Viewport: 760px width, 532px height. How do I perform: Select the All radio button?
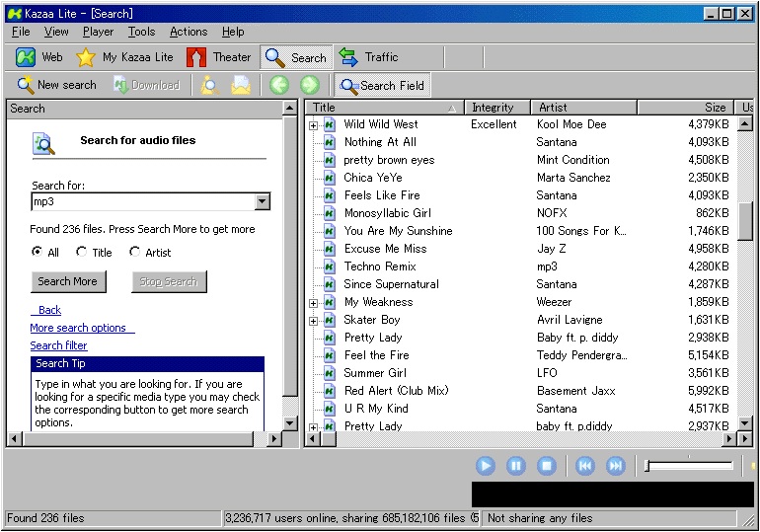(37, 252)
